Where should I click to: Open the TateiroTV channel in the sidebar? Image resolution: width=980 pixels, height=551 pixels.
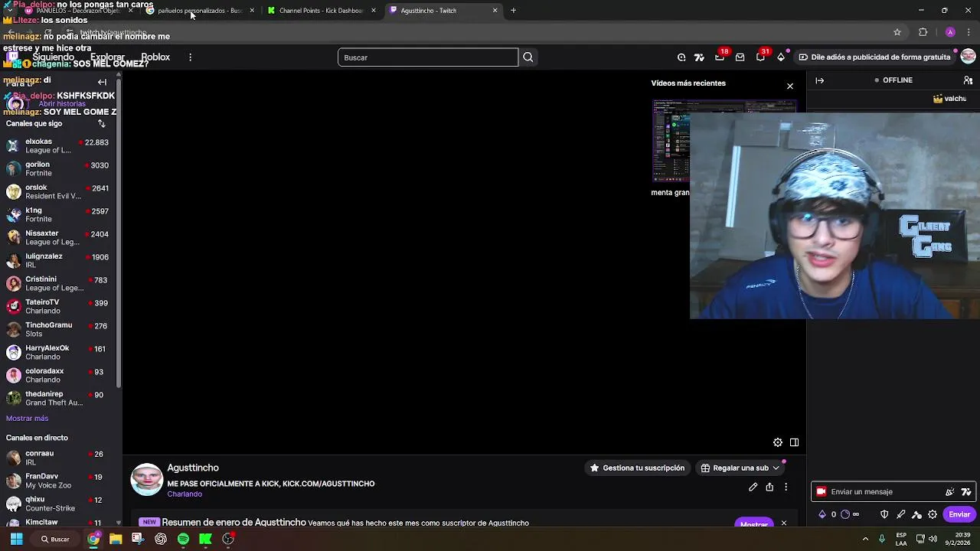(60, 307)
